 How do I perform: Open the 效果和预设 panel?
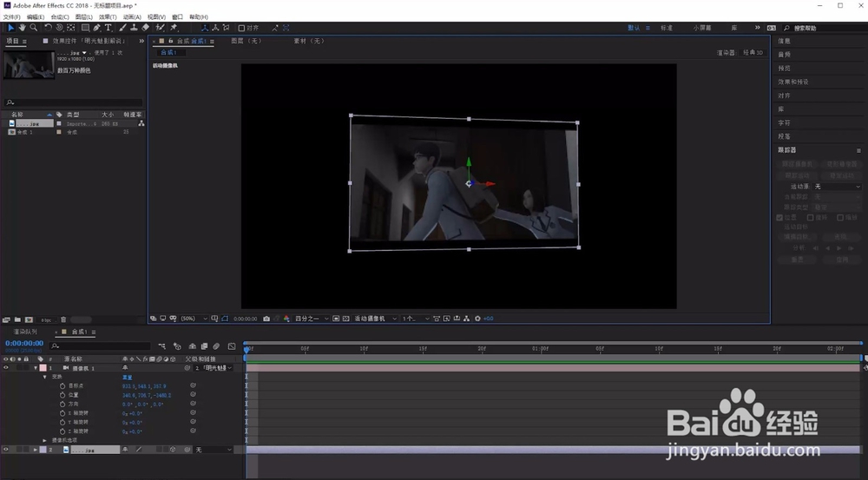tap(793, 82)
